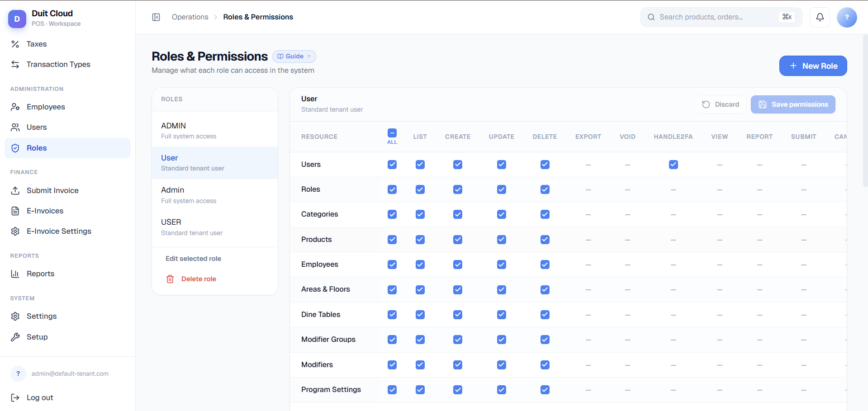Click Operations breadcrumb

coord(190,17)
